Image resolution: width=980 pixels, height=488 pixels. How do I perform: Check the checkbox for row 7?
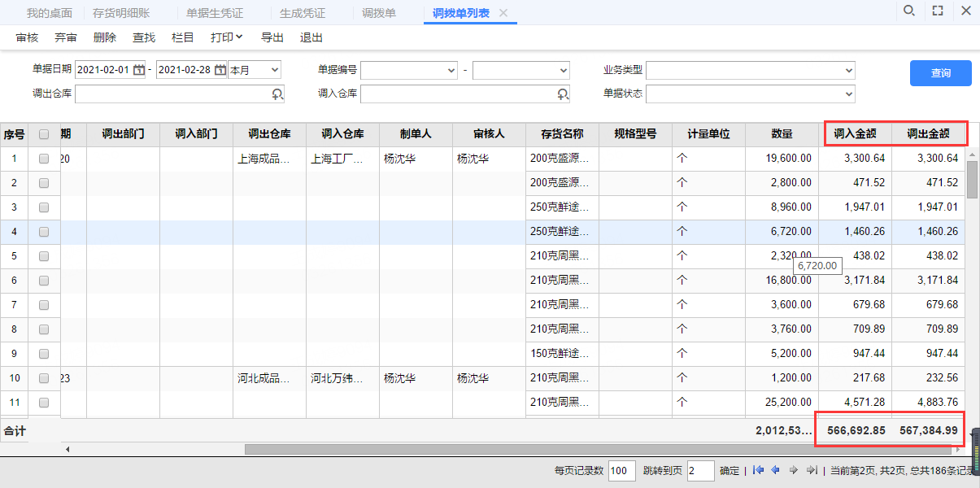pos(44,305)
